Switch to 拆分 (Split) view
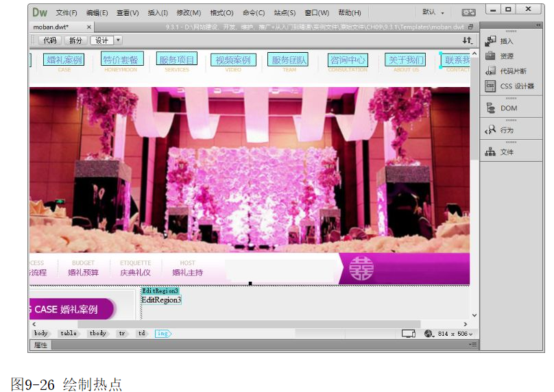Viewport: 554px width, 392px height. point(75,40)
